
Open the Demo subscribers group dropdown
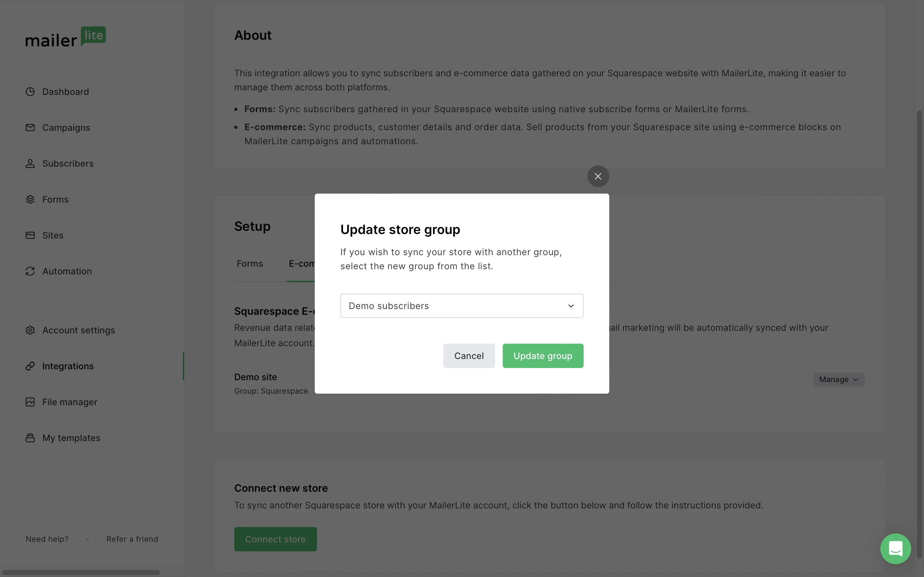click(461, 306)
